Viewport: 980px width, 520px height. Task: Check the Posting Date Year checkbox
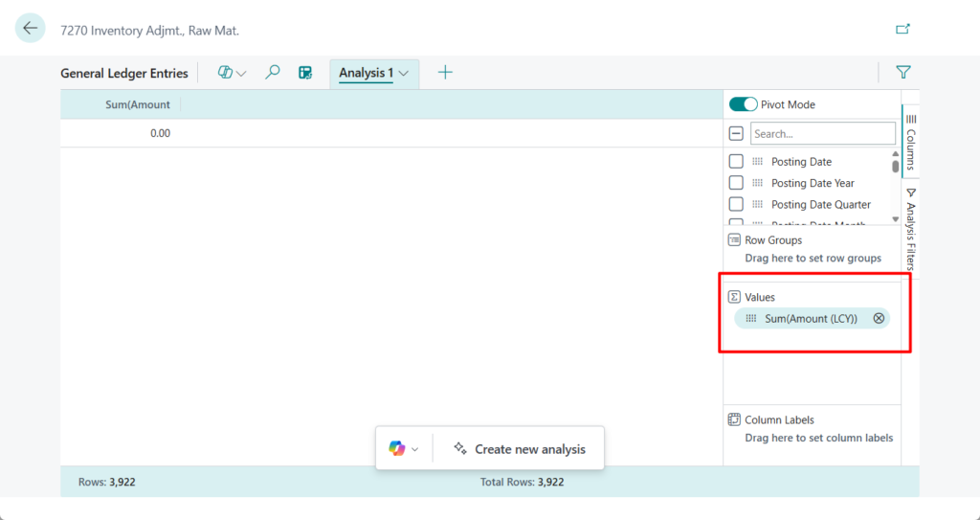pyautogui.click(x=736, y=183)
